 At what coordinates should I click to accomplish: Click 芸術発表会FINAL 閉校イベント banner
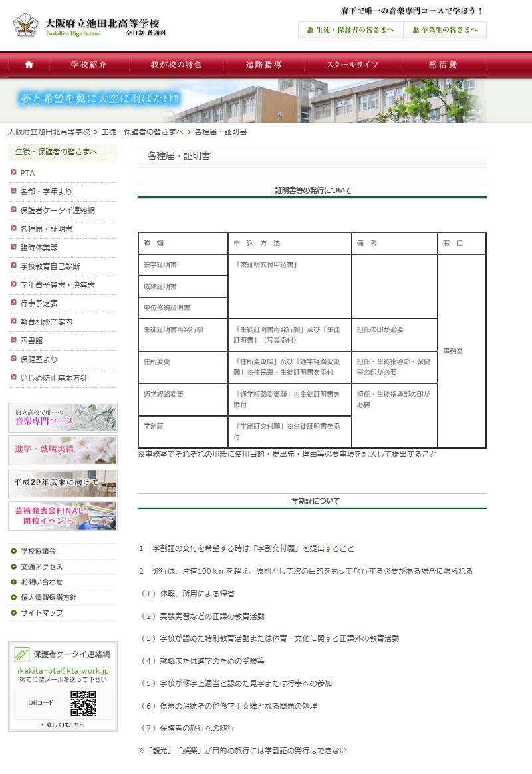(63, 516)
